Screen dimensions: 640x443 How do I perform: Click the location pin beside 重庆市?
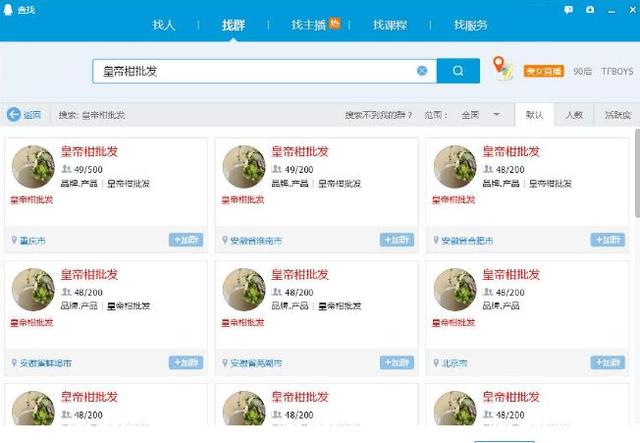pyautogui.click(x=14, y=240)
